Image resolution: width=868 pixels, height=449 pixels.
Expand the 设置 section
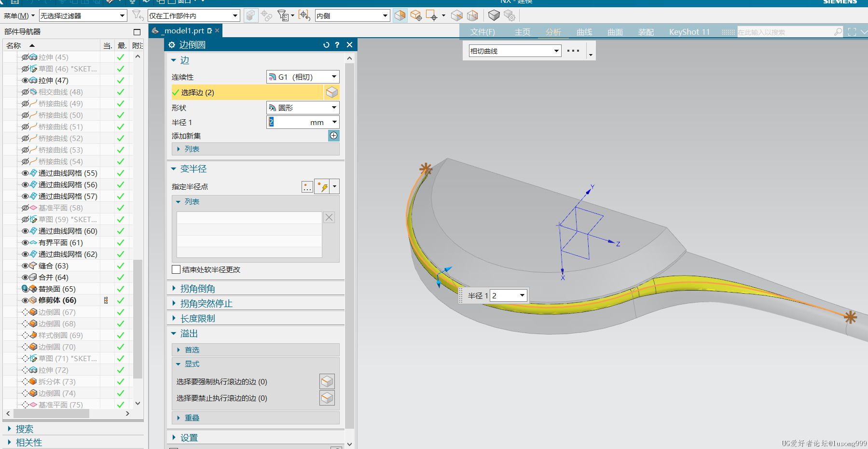[174, 438]
